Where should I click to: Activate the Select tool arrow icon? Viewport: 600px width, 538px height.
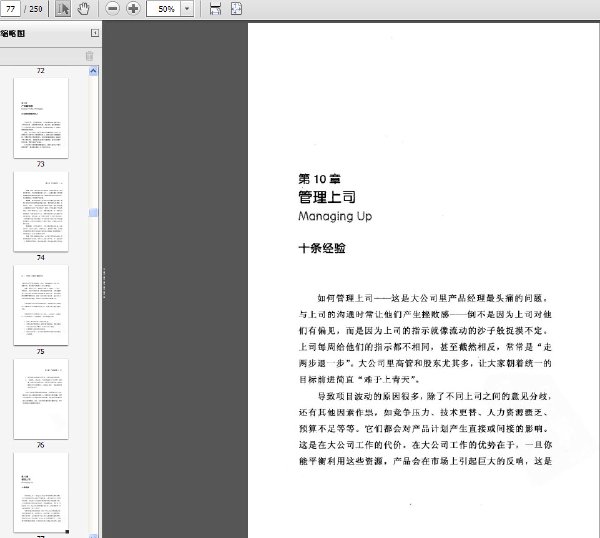63,9
